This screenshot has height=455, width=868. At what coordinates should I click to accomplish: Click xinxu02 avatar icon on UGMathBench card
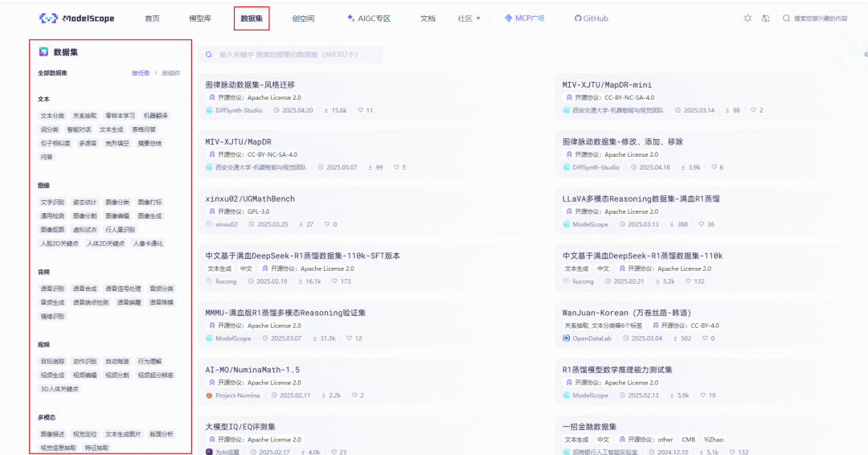coord(209,224)
